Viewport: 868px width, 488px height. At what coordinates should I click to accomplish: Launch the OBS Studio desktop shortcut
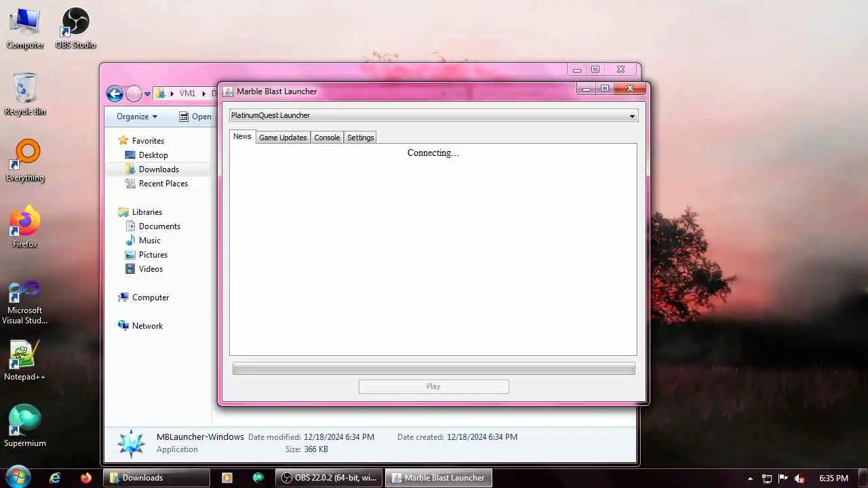click(75, 28)
